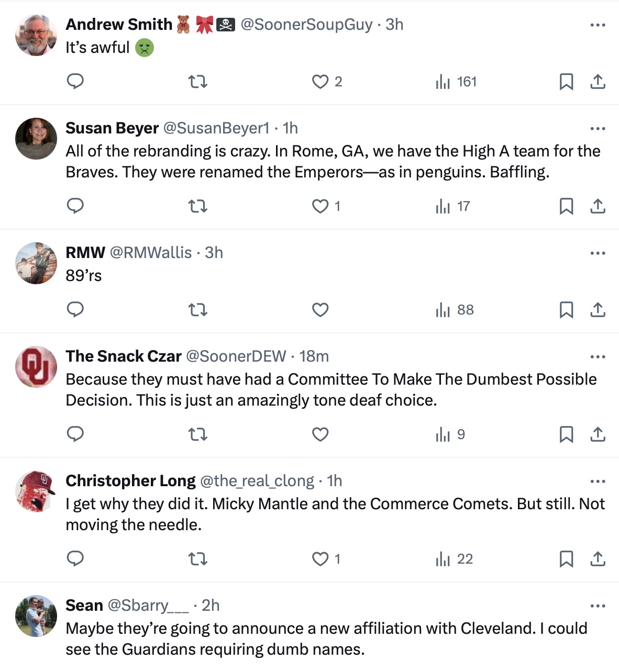This screenshot has height=672, width=619.
Task: Click Sean's profile avatar
Action: click(36, 616)
